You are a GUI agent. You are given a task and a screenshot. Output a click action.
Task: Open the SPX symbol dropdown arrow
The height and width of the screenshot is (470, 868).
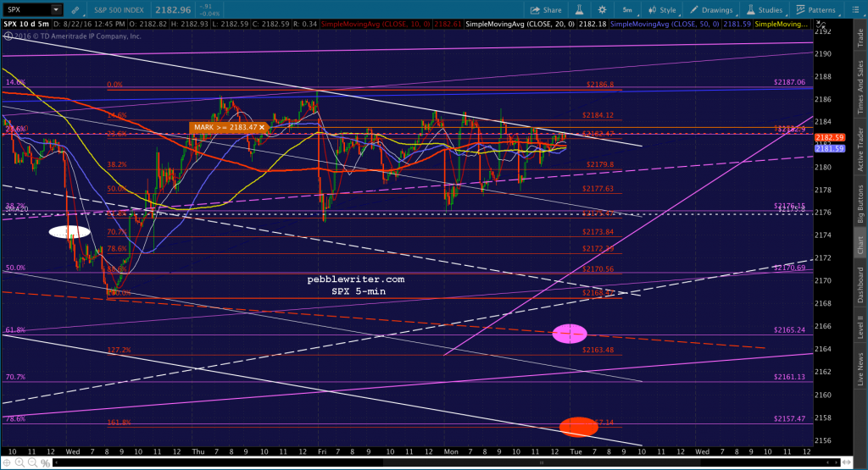click(56, 9)
